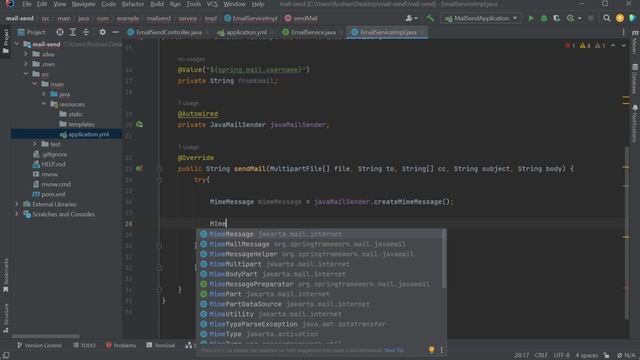Open editor tabs three-dot menu
Screen dimensions: 640x360
point(623,32)
